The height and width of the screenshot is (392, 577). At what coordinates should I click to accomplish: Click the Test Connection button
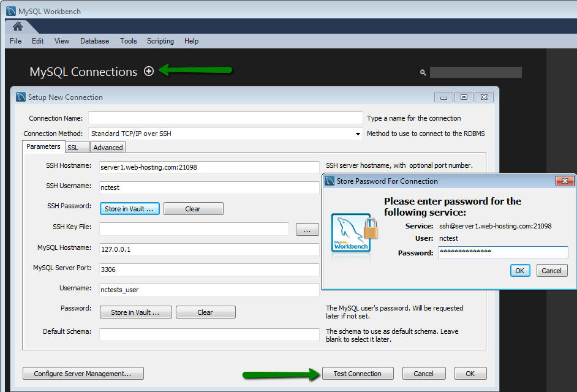click(x=358, y=373)
